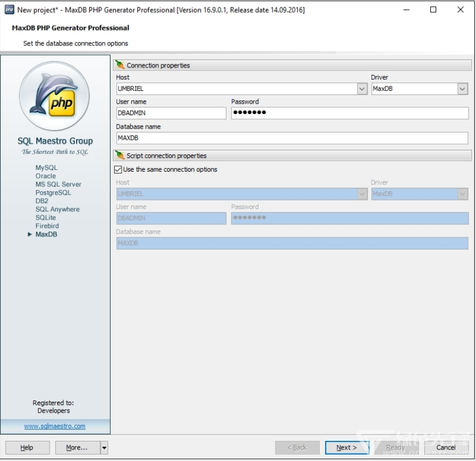This screenshot has width=476, height=461.
Task: Select DB2 in the product list
Action: point(42,201)
